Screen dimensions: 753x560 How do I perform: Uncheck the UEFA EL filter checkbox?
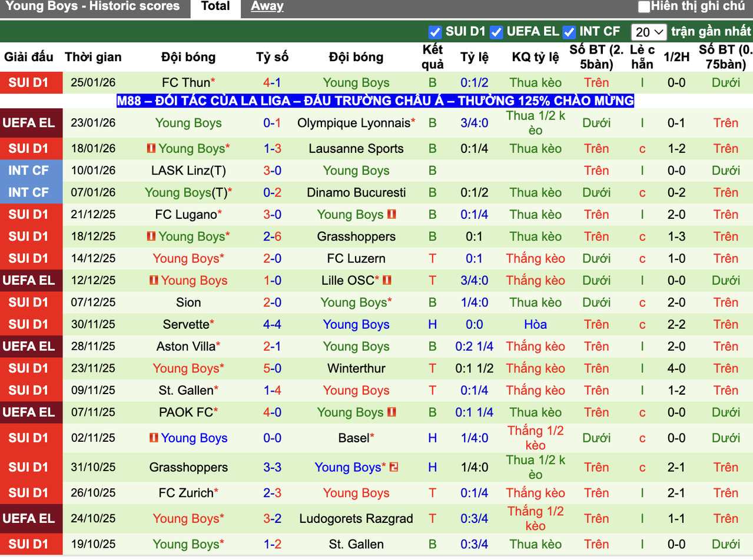(x=496, y=32)
